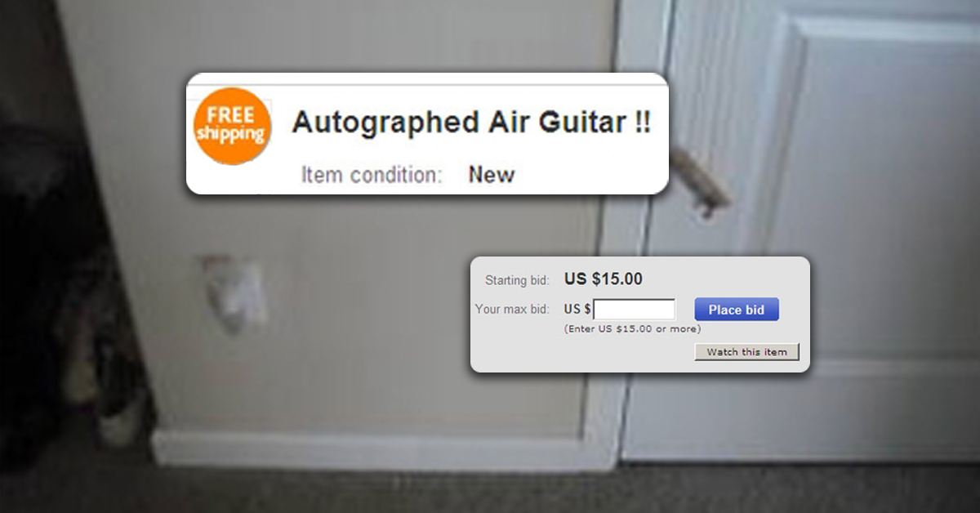Click the Your max bid label
This screenshot has width=980, height=513.
click(x=512, y=310)
